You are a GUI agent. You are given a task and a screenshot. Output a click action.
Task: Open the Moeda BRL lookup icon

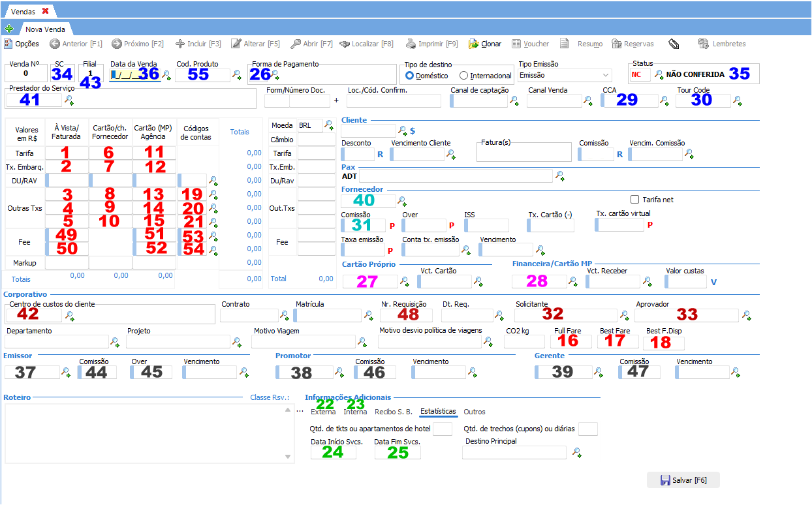[329, 125]
